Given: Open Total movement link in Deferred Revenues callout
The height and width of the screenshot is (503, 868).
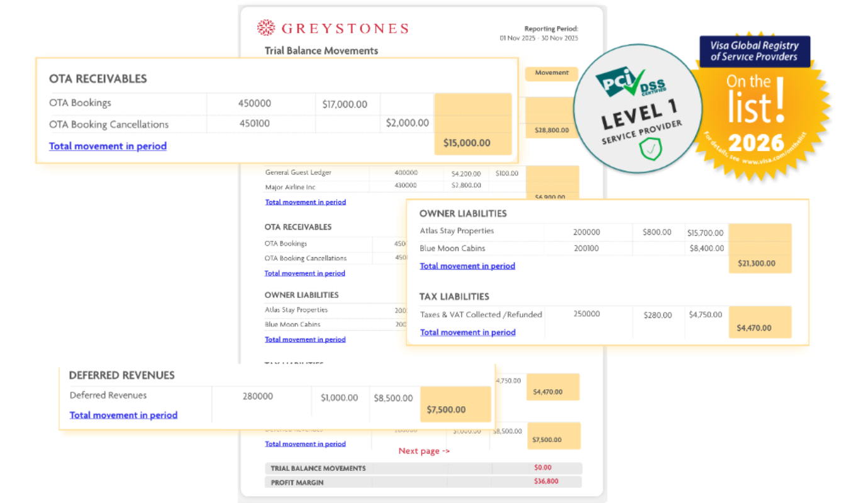Looking at the screenshot, I should (x=123, y=415).
